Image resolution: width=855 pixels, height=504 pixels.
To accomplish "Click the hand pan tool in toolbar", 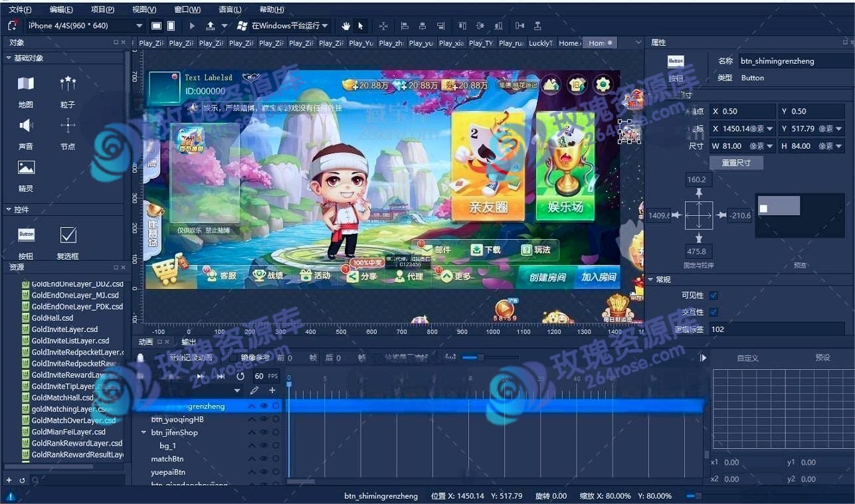I will pos(345,26).
